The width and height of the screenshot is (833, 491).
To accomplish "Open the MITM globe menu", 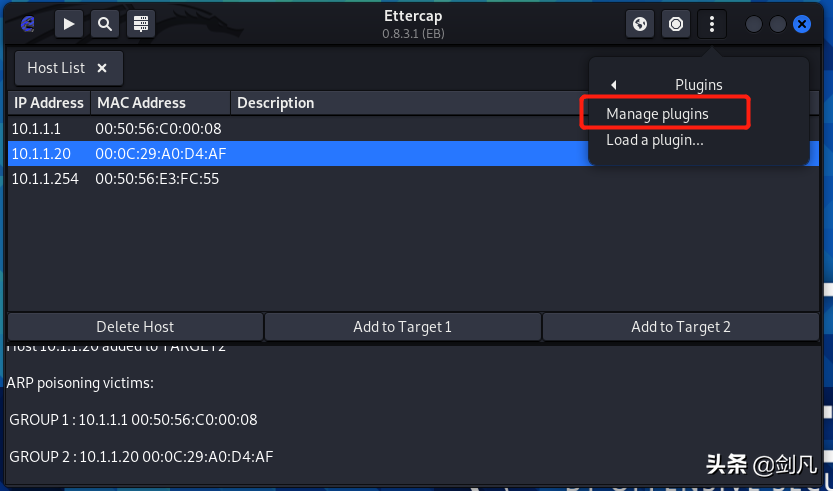I will (640, 24).
